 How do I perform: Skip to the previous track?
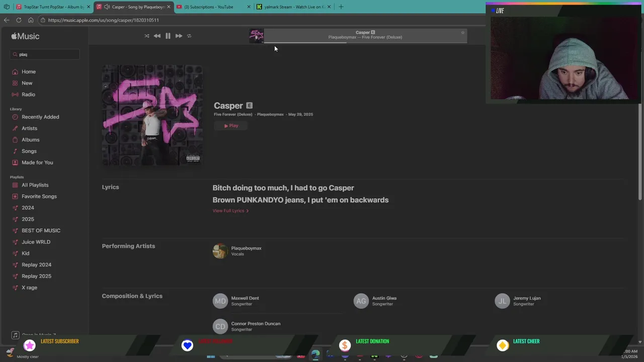click(x=157, y=36)
